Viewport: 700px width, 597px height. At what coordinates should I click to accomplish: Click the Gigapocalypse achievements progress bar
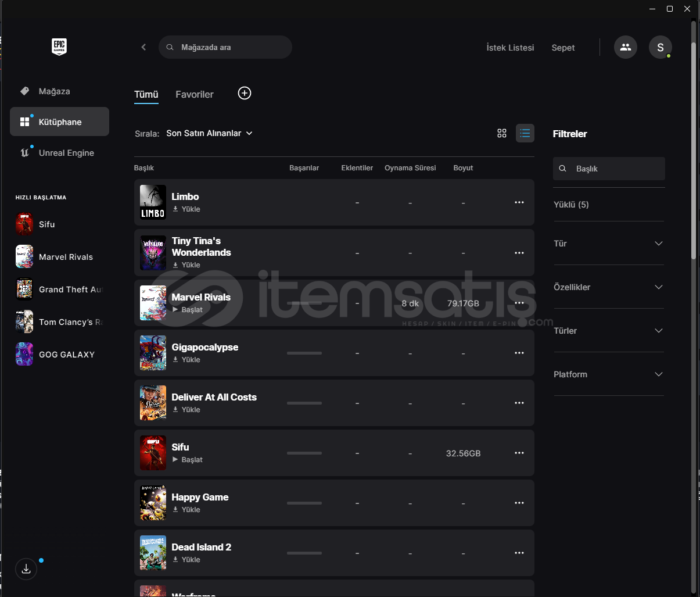point(304,353)
